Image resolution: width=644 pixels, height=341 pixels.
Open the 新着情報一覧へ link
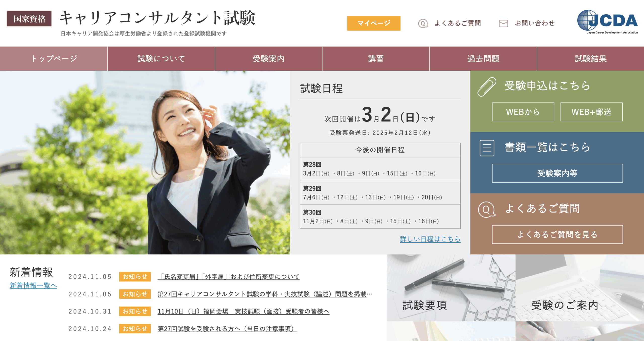click(33, 286)
